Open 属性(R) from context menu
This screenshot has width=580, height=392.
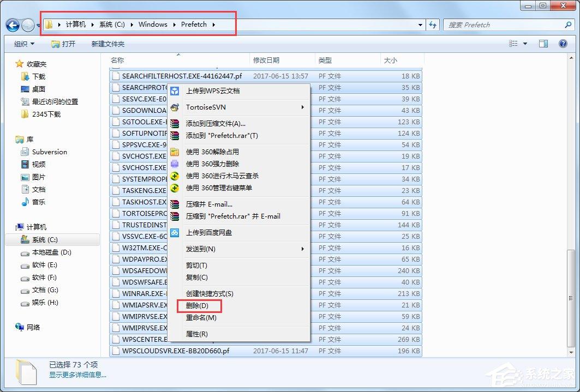pyautogui.click(x=240, y=334)
